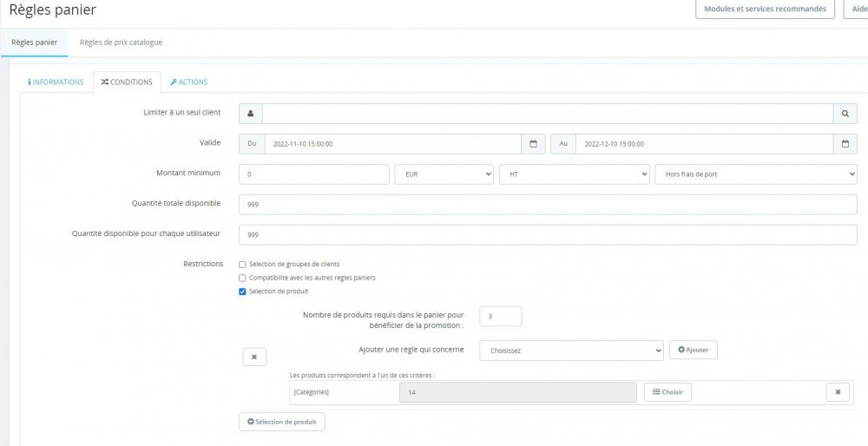Go to Règles de prix catalogue tab
The image size is (868, 446).
point(121,42)
